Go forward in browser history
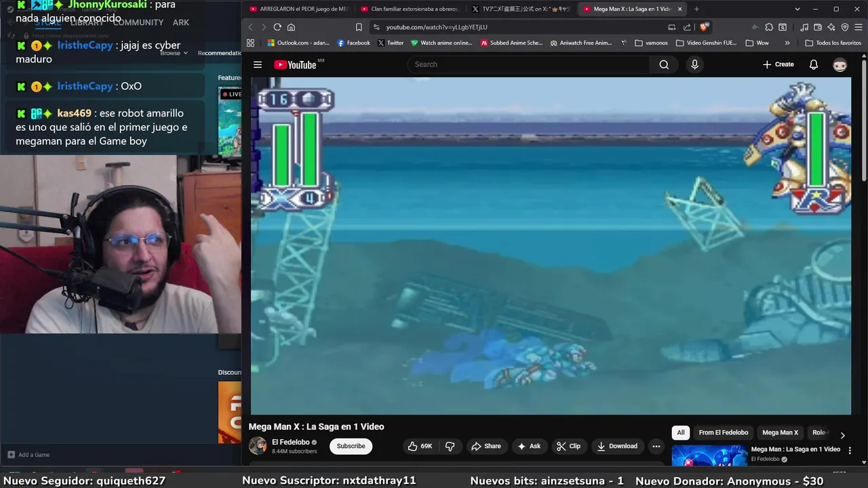The height and width of the screenshot is (488, 868). pyautogui.click(x=264, y=27)
